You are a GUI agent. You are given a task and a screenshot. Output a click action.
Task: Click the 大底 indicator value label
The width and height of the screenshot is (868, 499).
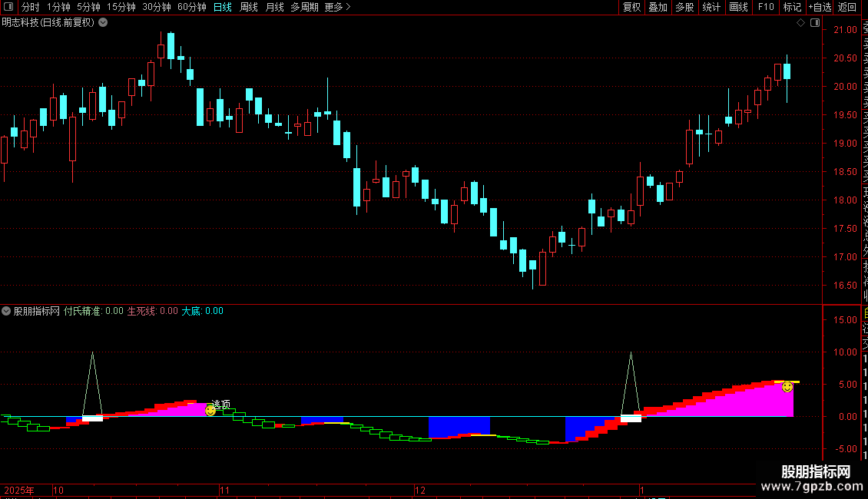pos(203,311)
